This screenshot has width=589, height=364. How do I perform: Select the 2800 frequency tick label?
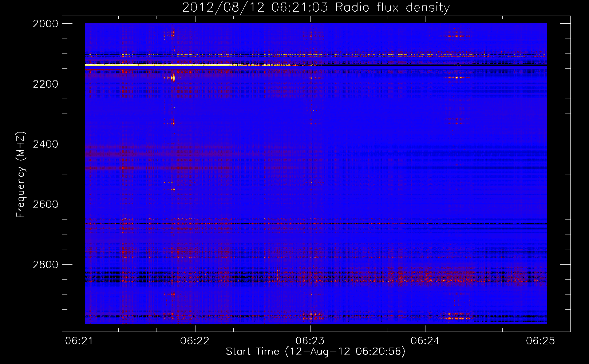[46, 265]
